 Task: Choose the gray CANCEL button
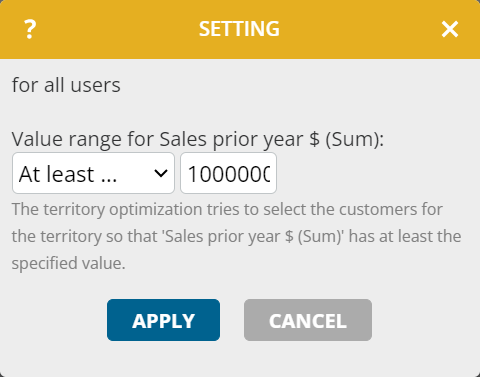point(308,320)
